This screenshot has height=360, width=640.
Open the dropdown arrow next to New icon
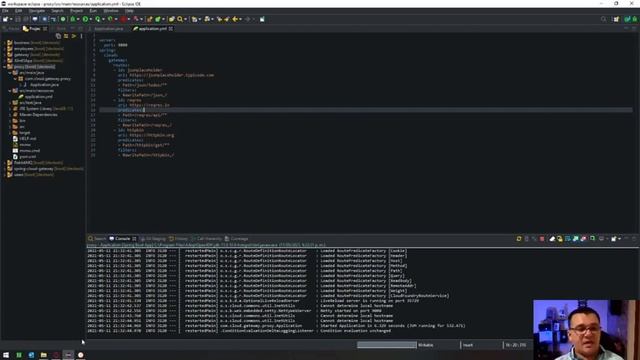pos(11,19)
